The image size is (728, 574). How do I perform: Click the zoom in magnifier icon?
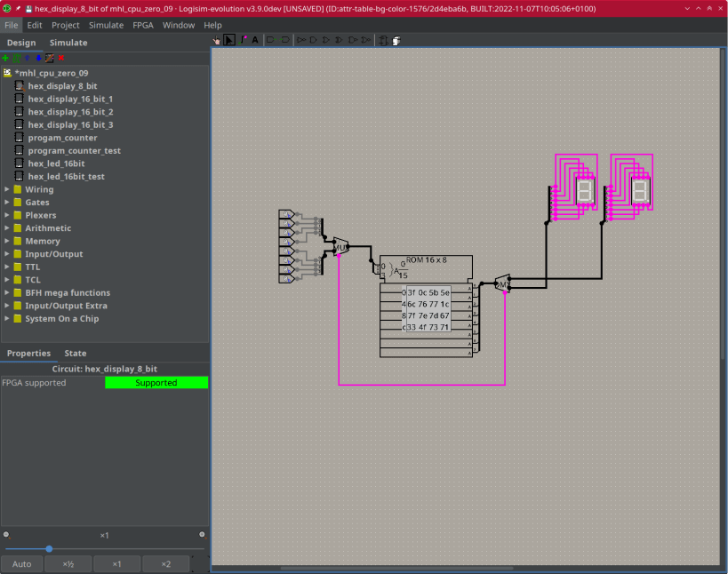[x=202, y=534]
